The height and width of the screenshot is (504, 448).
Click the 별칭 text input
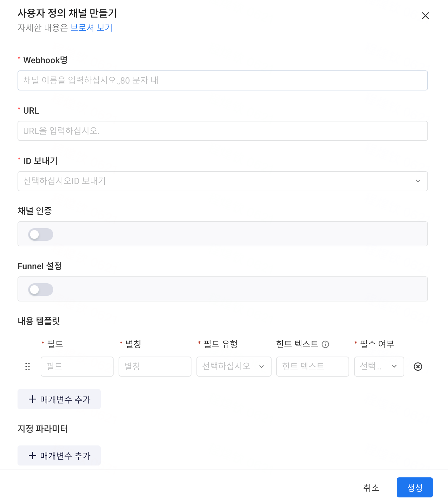coord(155,367)
